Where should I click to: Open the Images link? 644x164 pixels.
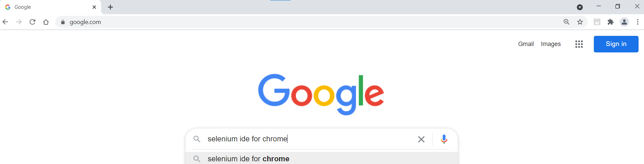[551, 44]
